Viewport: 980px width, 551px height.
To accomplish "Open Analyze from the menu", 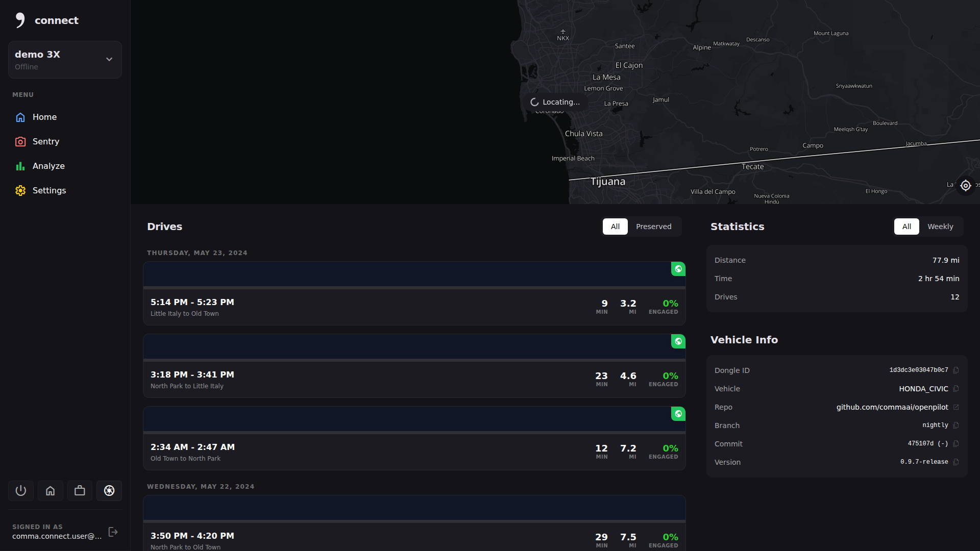I will [x=48, y=166].
